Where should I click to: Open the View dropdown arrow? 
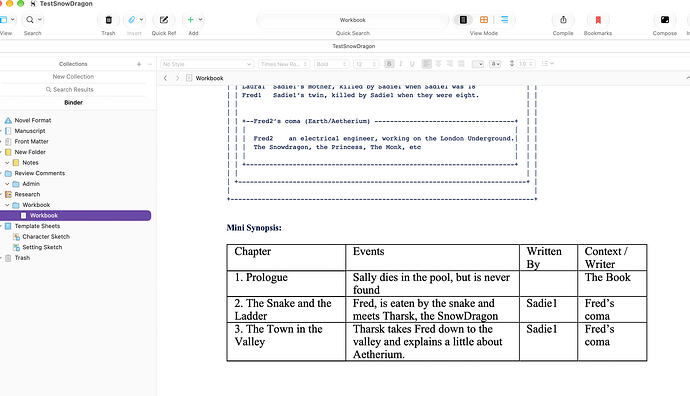(x=12, y=20)
